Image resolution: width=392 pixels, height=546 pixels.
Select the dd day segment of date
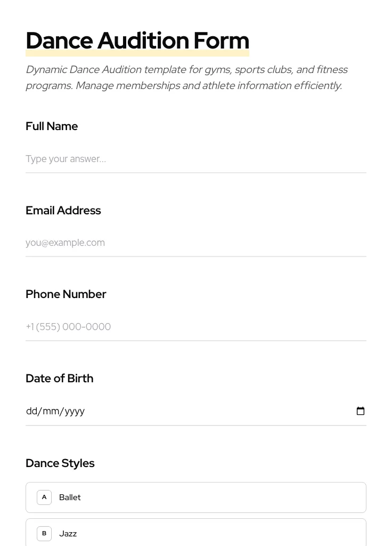click(32, 411)
